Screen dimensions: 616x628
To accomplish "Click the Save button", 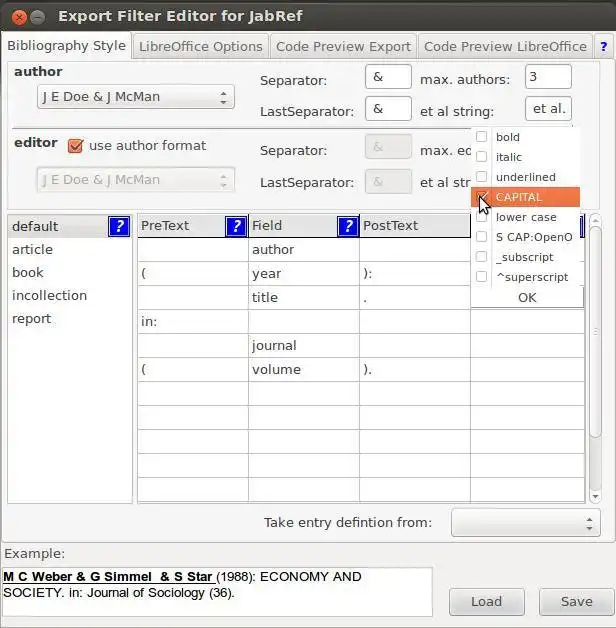I will (576, 602).
